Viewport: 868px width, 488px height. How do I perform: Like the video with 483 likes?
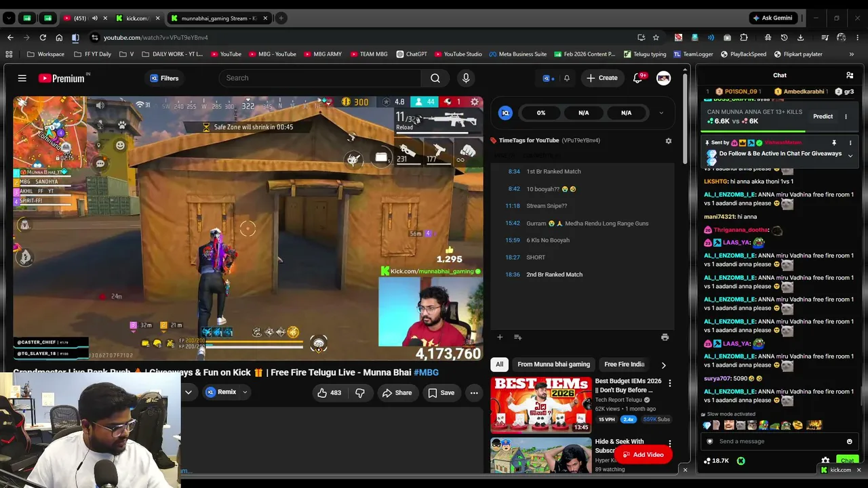330,392
